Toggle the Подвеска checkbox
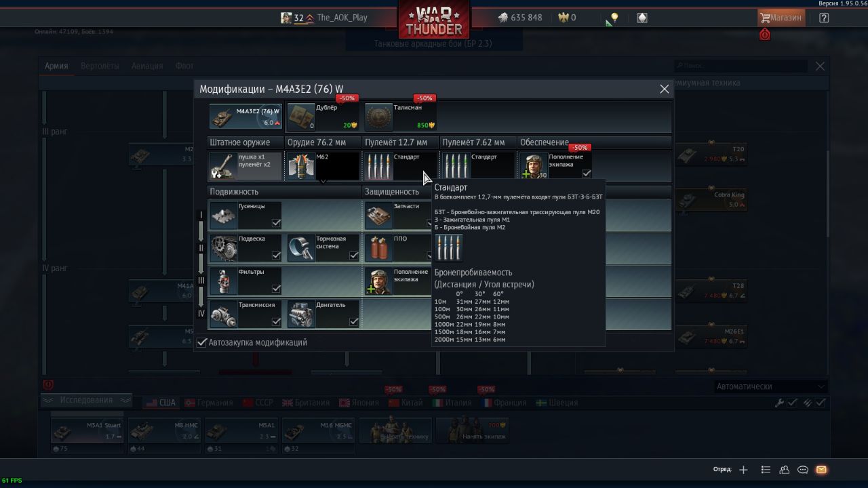 coord(276,256)
